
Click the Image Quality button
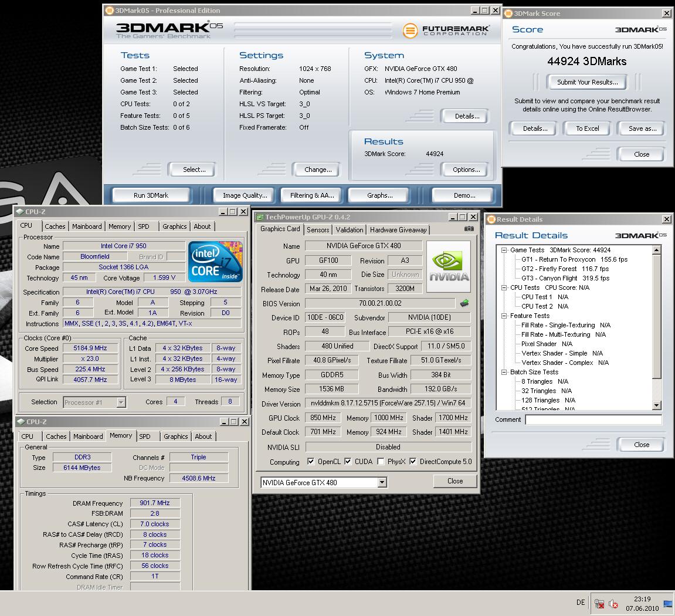click(x=245, y=195)
